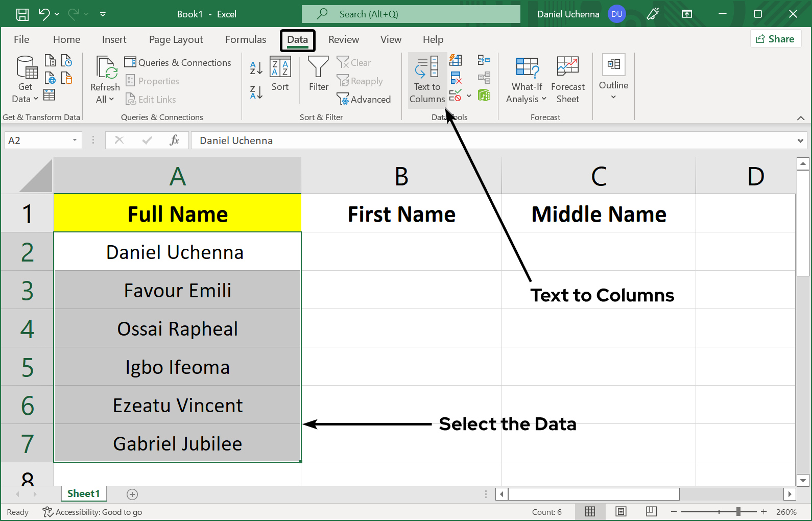Click the Forecast Sheet icon
812x521 pixels.
coord(567,79)
